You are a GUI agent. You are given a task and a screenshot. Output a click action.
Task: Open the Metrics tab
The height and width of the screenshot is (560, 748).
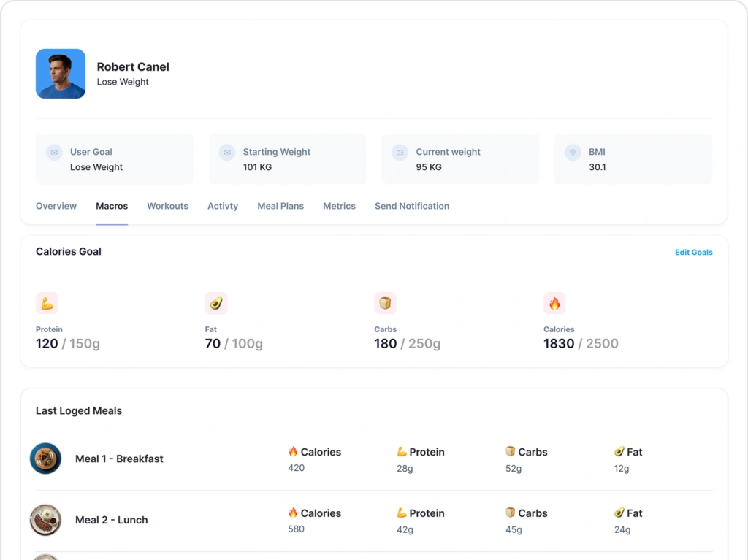pos(339,206)
